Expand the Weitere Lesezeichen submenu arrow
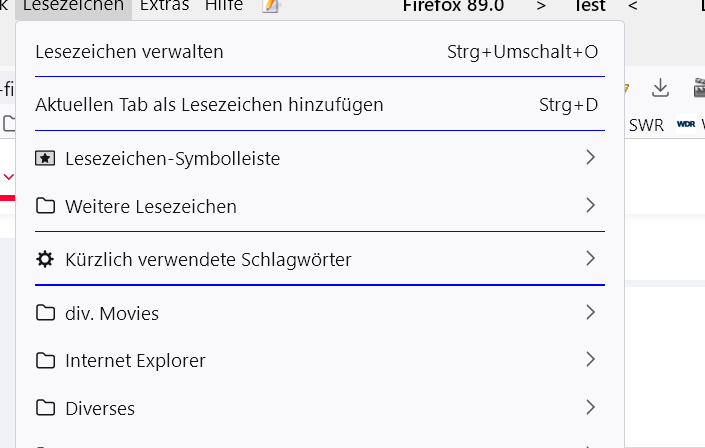 590,206
